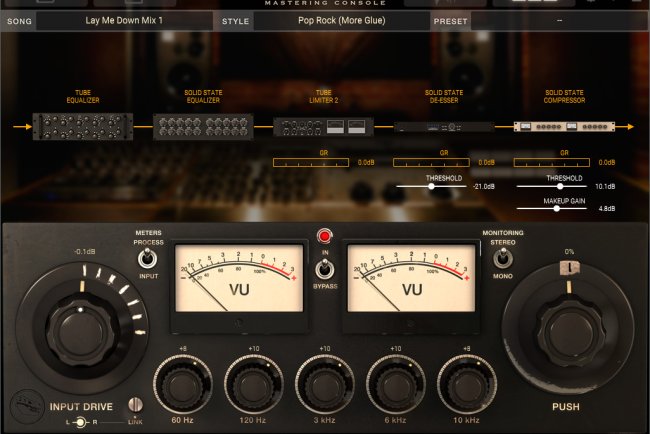The image size is (650, 434).
Task: Click the 0.0dB readout of Compressor GR
Action: 607,162
